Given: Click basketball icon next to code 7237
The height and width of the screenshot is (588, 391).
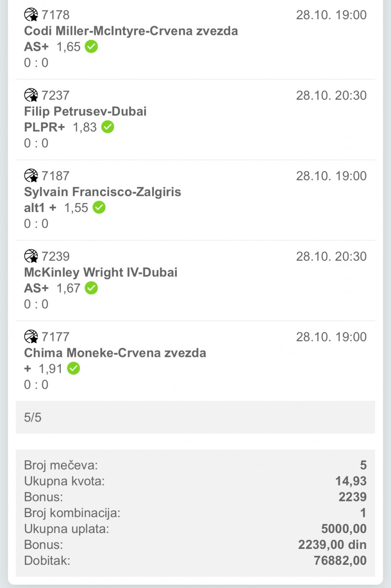Looking at the screenshot, I should [31, 95].
